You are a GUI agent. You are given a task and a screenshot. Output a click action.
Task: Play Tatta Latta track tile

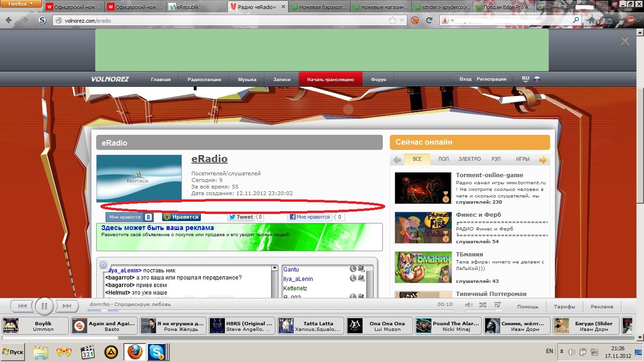pyautogui.click(x=311, y=326)
